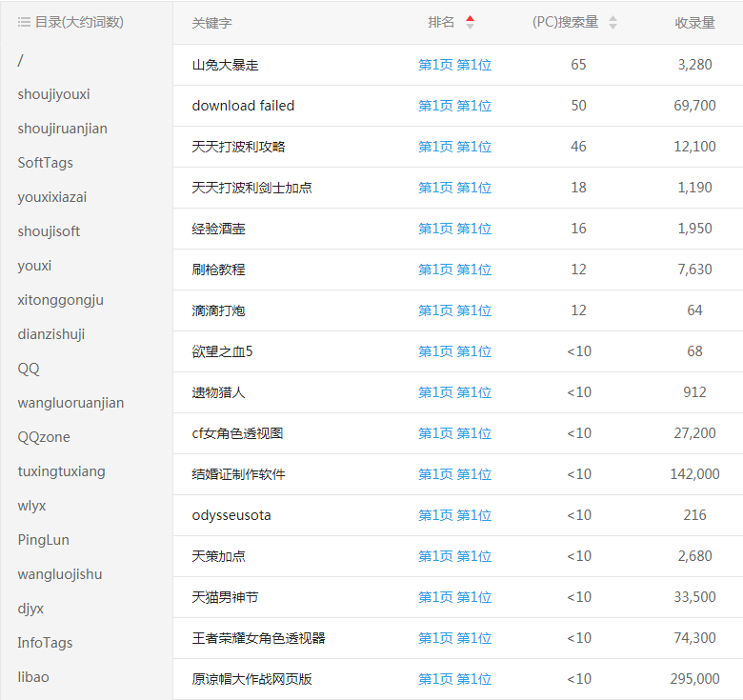This screenshot has height=700, width=743.
Task: Select the shoujiyouxi directory
Action: (x=53, y=94)
